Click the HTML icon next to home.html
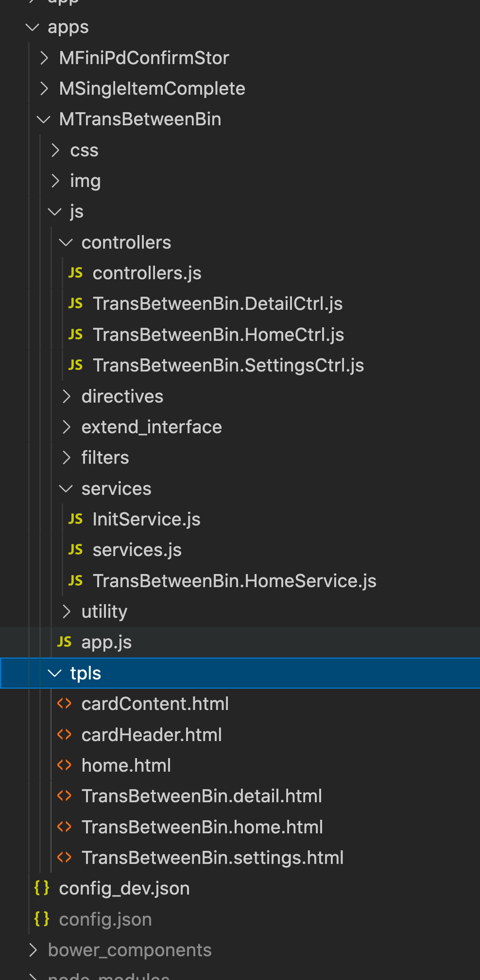 coord(64,765)
